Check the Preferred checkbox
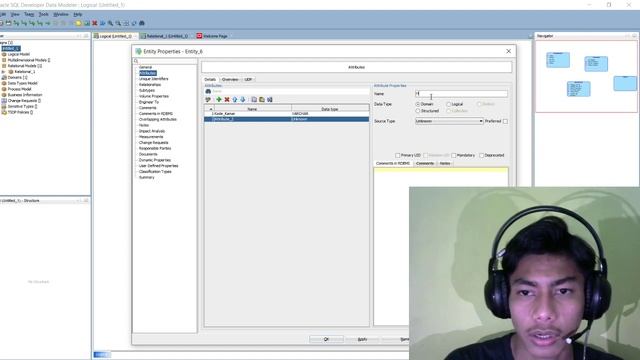The width and height of the screenshot is (640, 360). pos(505,121)
